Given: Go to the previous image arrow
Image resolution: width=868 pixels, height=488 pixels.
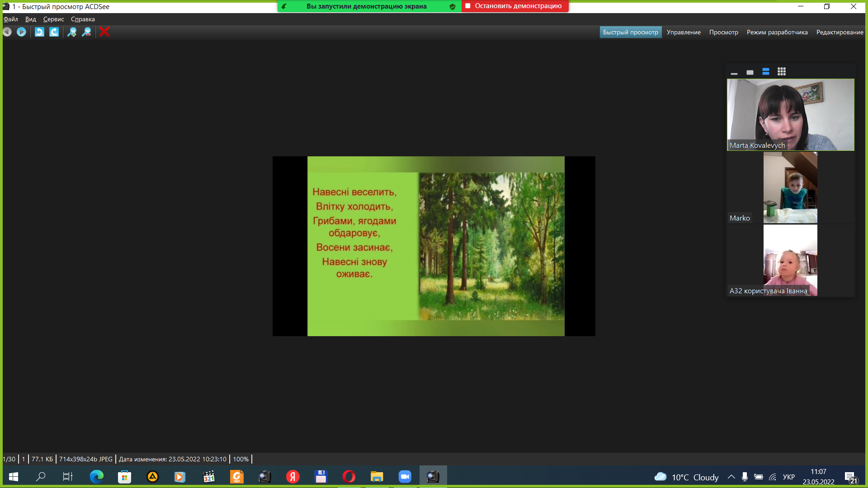Looking at the screenshot, I should (7, 32).
